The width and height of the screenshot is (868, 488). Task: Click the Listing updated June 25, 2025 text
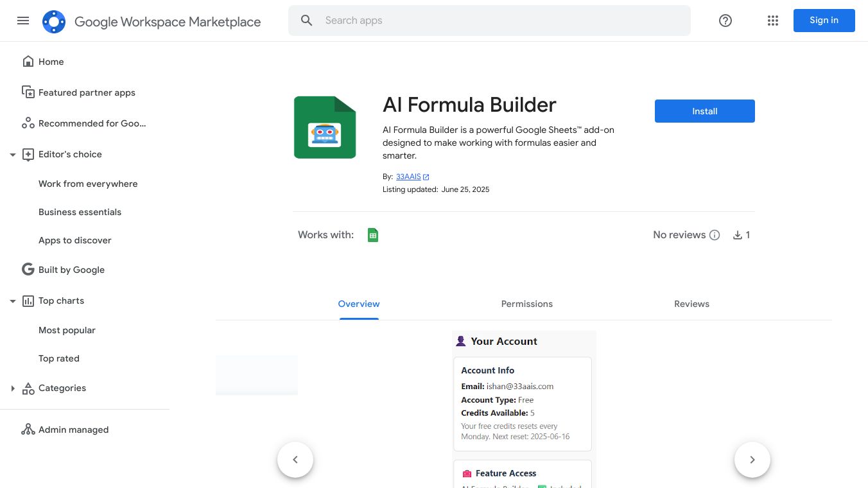[x=436, y=189]
